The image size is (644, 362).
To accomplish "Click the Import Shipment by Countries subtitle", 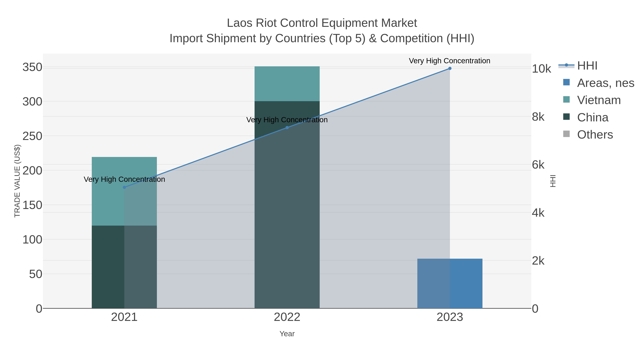I will [322, 38].
